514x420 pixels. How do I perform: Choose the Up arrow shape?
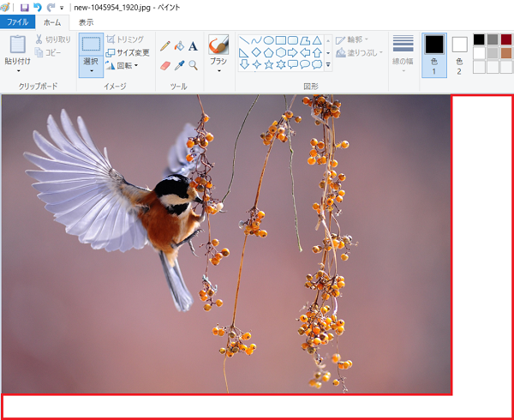tap(317, 52)
